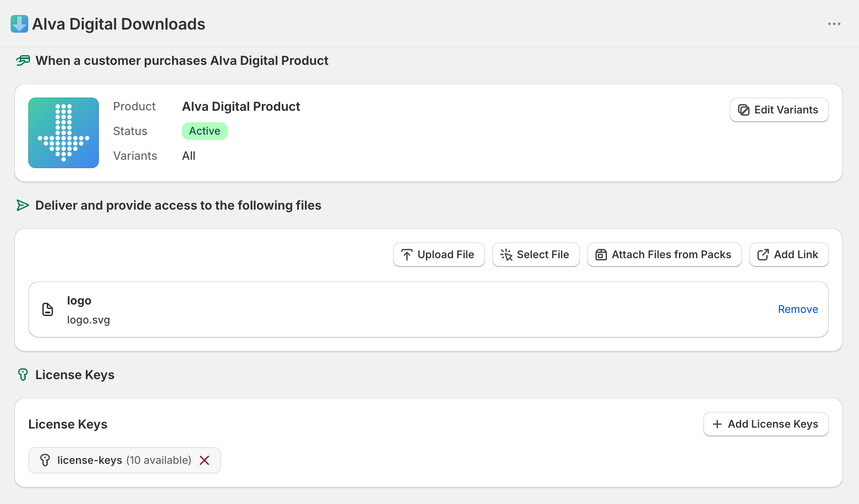Add an external link with Add Link
The width and height of the screenshot is (859, 504).
pos(789,255)
